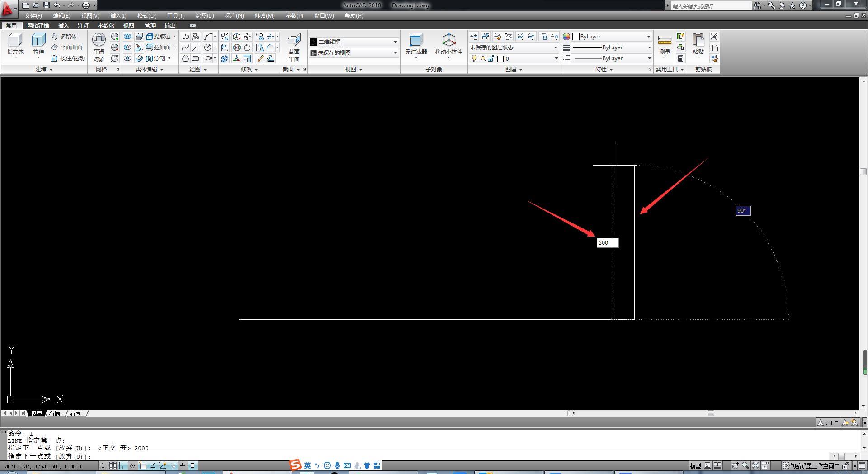Expand the 绘图 panel
Screen dimensions: 868x474
click(x=198, y=69)
